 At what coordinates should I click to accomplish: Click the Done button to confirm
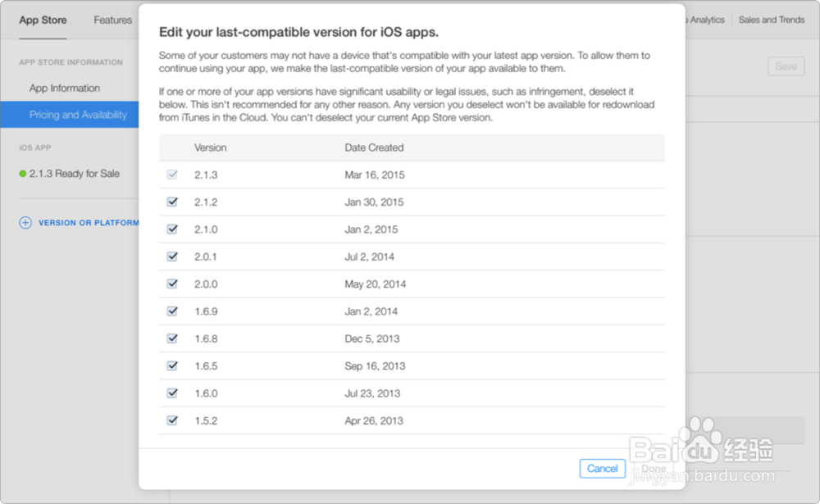(654, 470)
